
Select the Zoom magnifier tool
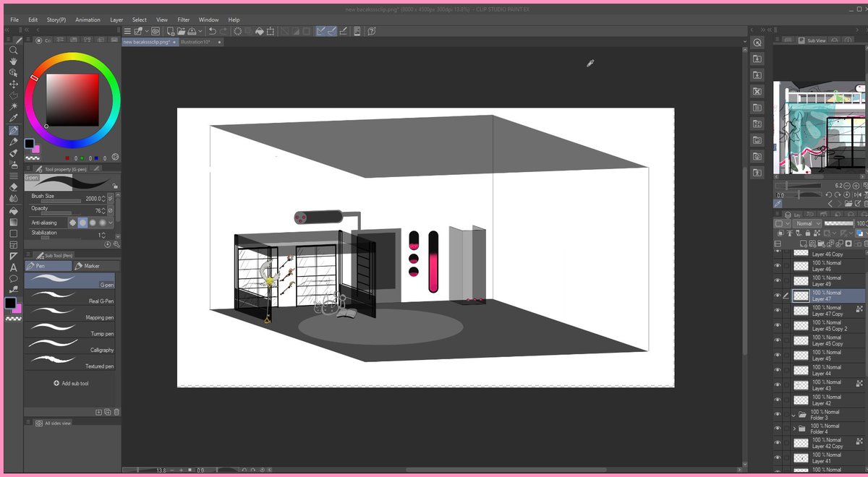pyautogui.click(x=13, y=51)
